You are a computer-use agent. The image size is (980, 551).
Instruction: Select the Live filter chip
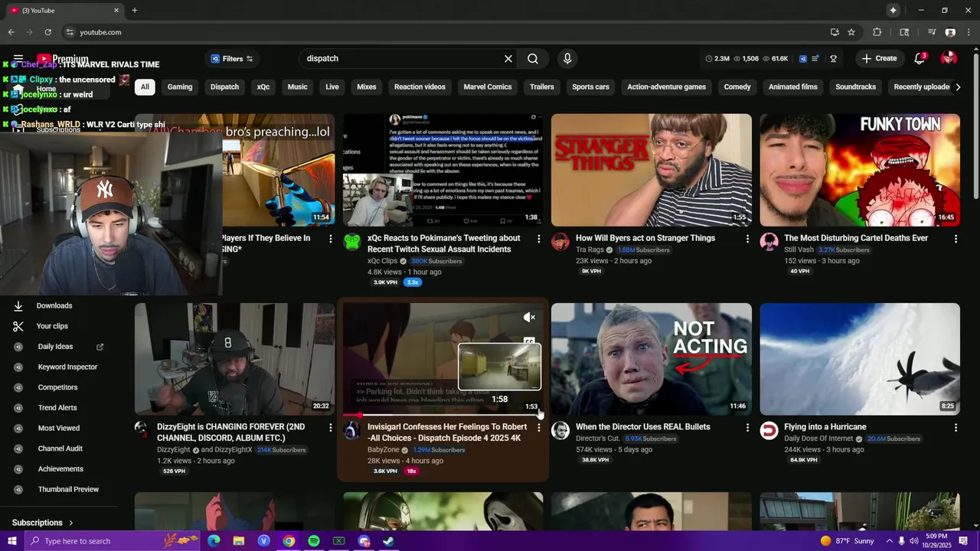pyautogui.click(x=332, y=86)
